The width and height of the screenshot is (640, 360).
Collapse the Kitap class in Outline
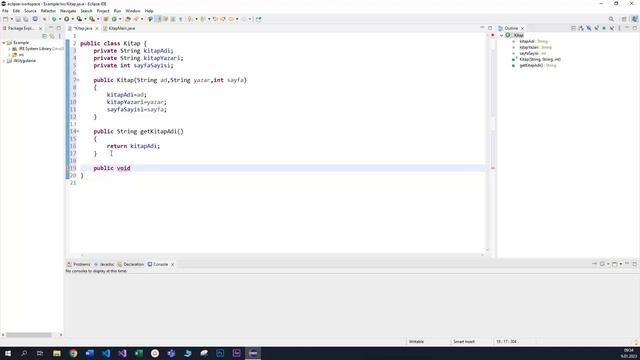click(x=502, y=36)
